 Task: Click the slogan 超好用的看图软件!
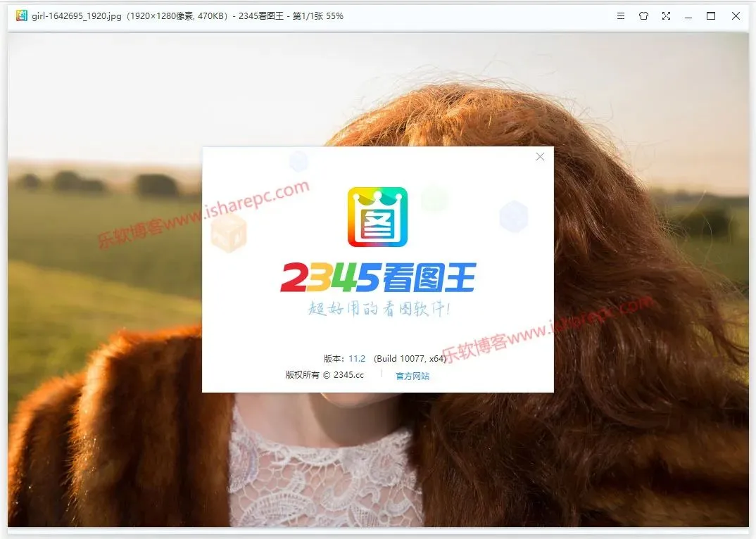pos(379,308)
